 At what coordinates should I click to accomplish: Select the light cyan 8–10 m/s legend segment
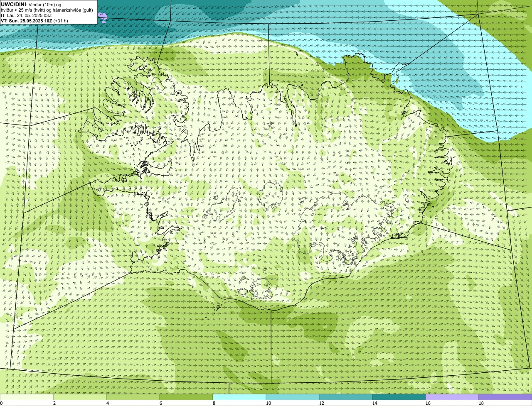(x=239, y=397)
